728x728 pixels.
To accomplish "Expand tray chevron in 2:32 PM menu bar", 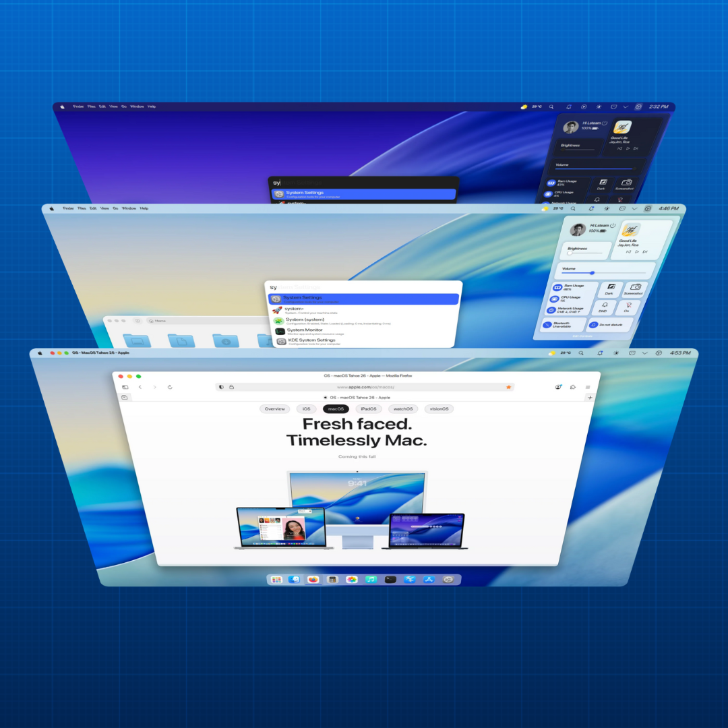I will tap(626, 107).
